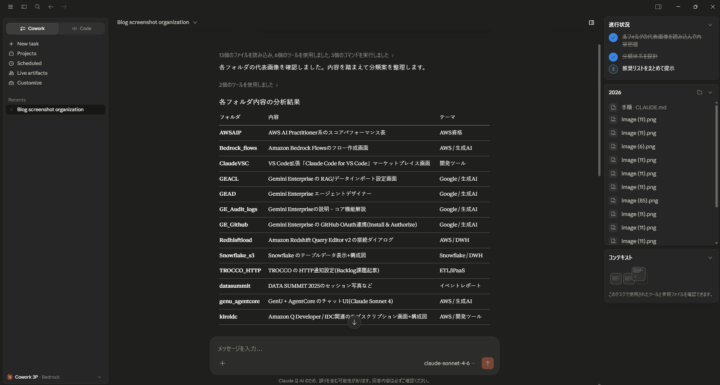This screenshot has width=720, height=385.
Task: Click the Redshiftload folder cell
Action: point(236,240)
